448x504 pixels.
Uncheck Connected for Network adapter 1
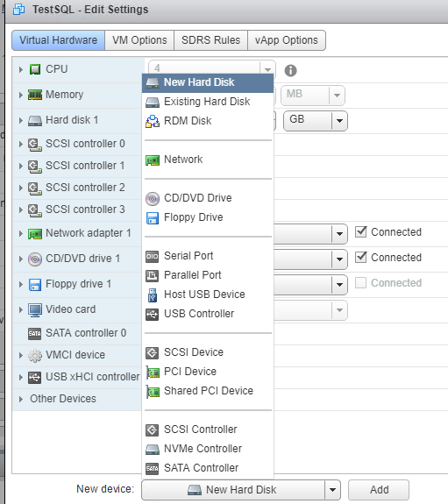pyautogui.click(x=361, y=231)
